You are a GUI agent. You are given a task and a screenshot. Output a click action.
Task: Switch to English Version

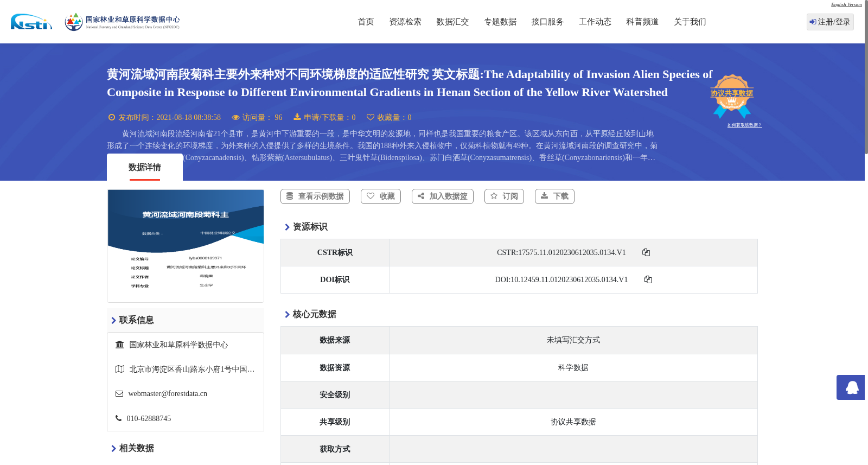(846, 4)
